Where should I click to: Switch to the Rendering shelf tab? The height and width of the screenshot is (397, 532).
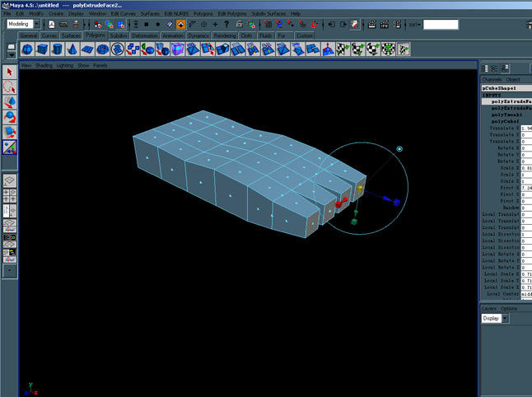225,35
